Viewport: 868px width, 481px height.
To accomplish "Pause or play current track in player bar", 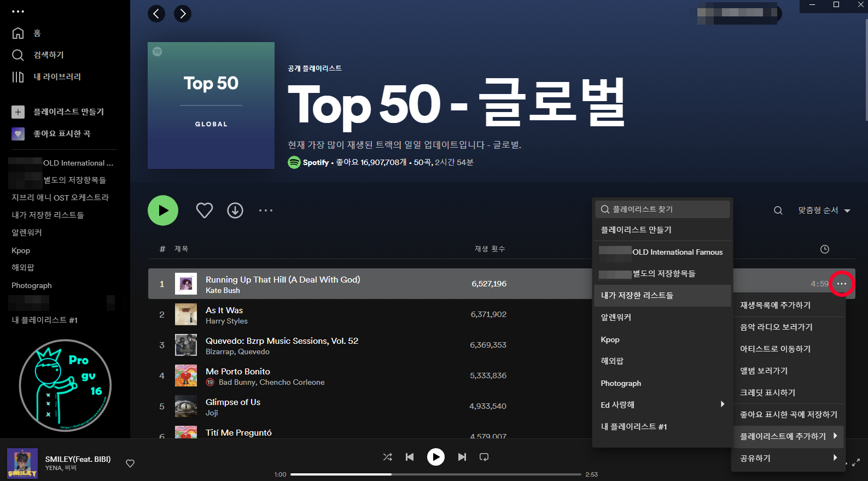I will pyautogui.click(x=436, y=457).
